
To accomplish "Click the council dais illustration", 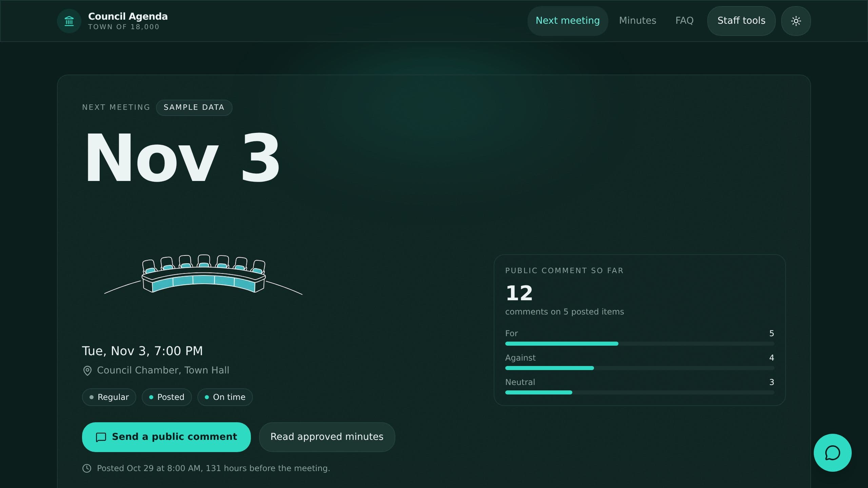I will pos(203,274).
